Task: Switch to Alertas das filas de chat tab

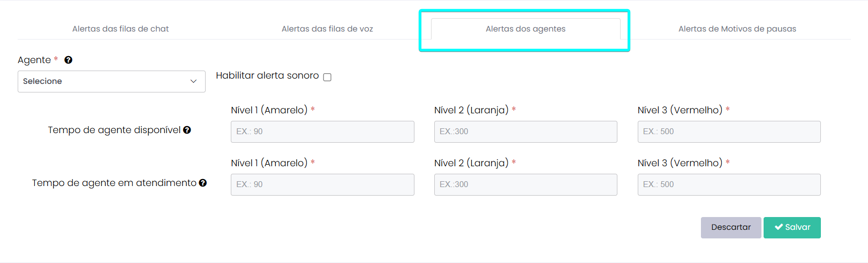Action: tap(120, 29)
